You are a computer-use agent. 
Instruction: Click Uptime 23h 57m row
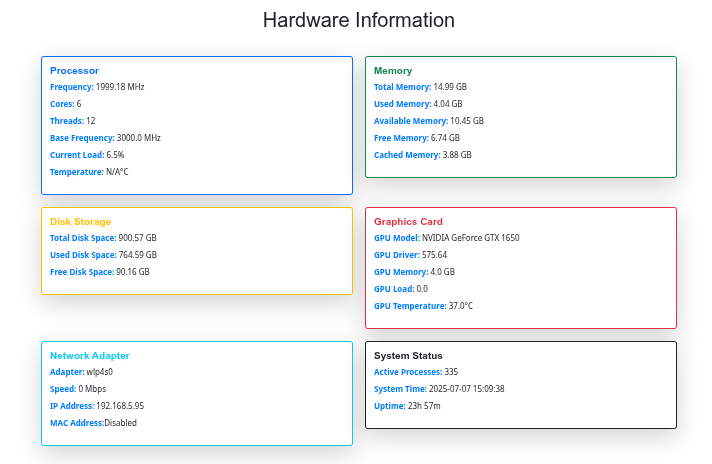407,406
